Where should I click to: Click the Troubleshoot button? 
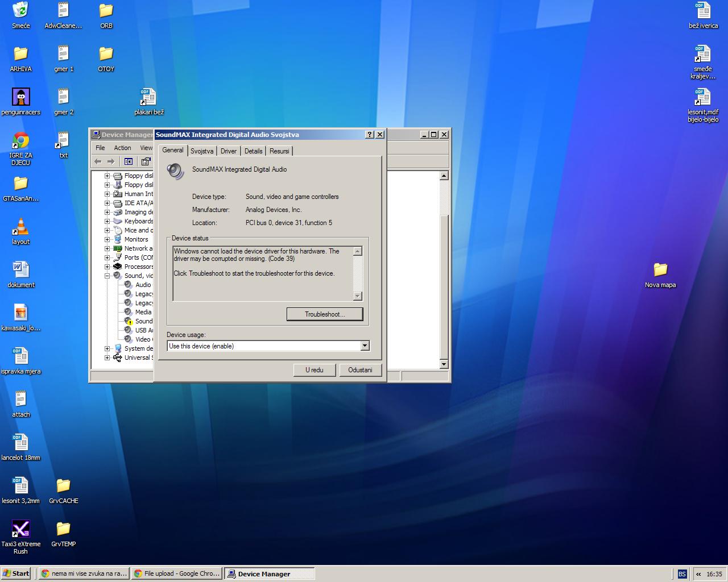(324, 314)
